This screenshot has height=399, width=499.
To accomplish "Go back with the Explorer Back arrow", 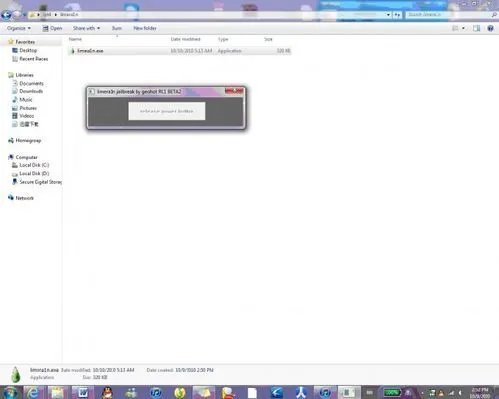I will (6, 15).
